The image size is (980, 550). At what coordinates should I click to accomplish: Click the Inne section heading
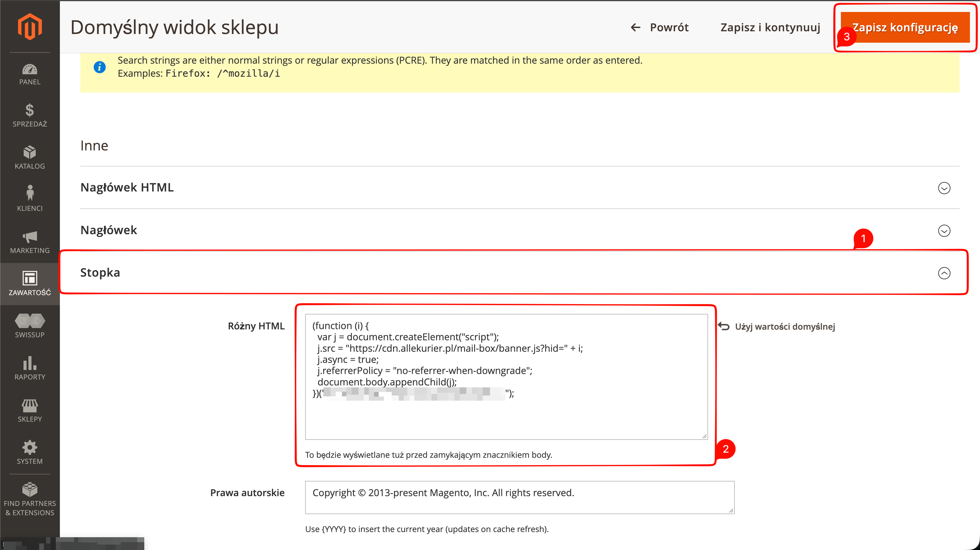pyautogui.click(x=94, y=146)
